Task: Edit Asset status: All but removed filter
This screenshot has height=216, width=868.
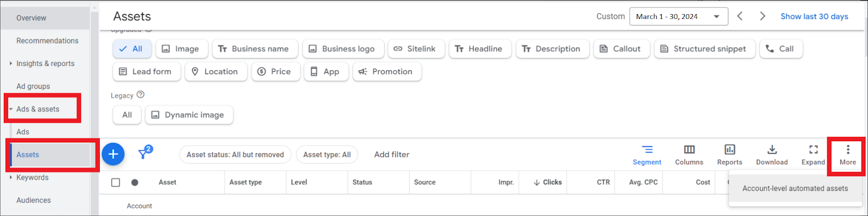Action: click(x=235, y=154)
